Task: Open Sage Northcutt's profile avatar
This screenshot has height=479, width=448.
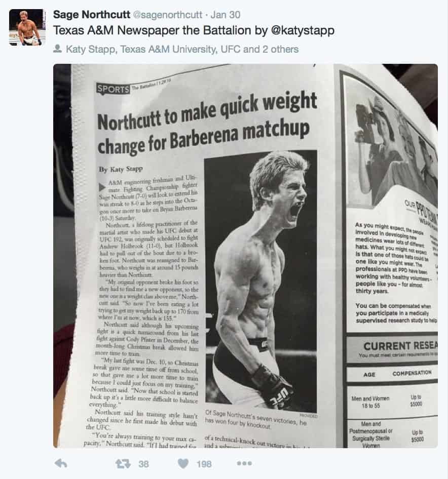Action: click(x=27, y=27)
